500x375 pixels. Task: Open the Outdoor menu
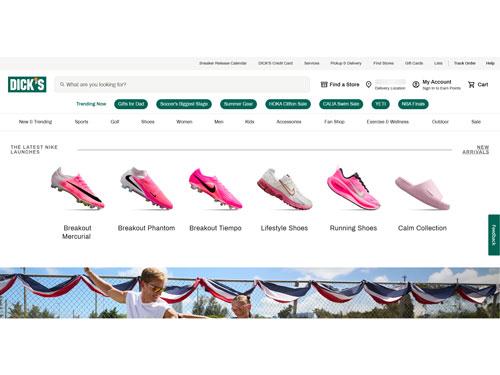click(x=440, y=122)
